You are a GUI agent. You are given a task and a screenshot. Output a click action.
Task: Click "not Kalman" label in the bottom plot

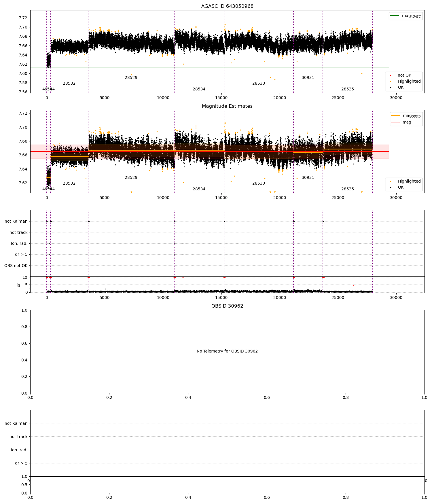click(16, 423)
